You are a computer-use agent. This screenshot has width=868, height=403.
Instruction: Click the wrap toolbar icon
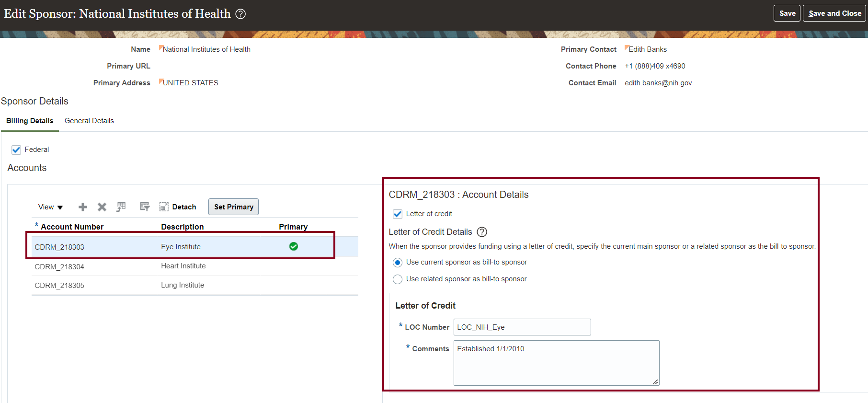click(x=145, y=207)
